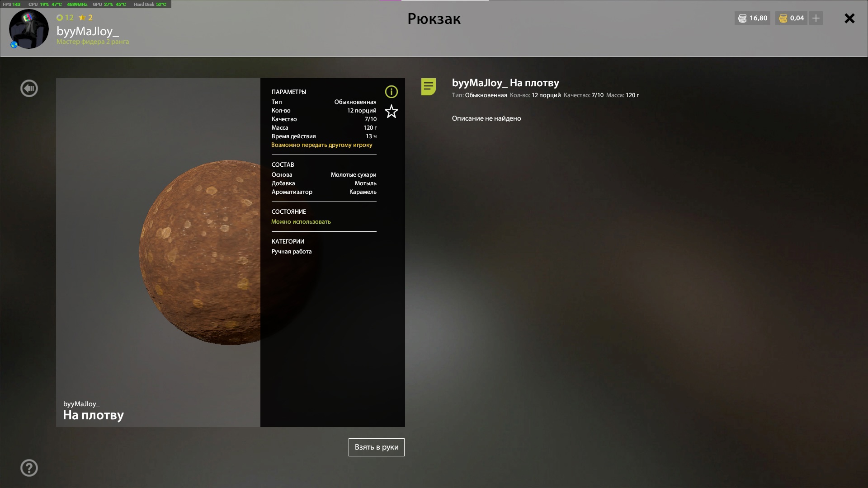The height and width of the screenshot is (488, 868).
Task: Click the gold coins balance 0,04
Action: [x=791, y=18]
